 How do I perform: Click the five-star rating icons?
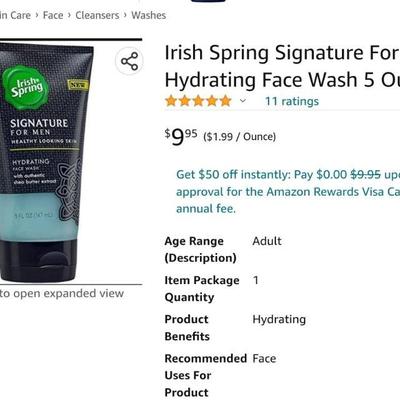(x=198, y=101)
